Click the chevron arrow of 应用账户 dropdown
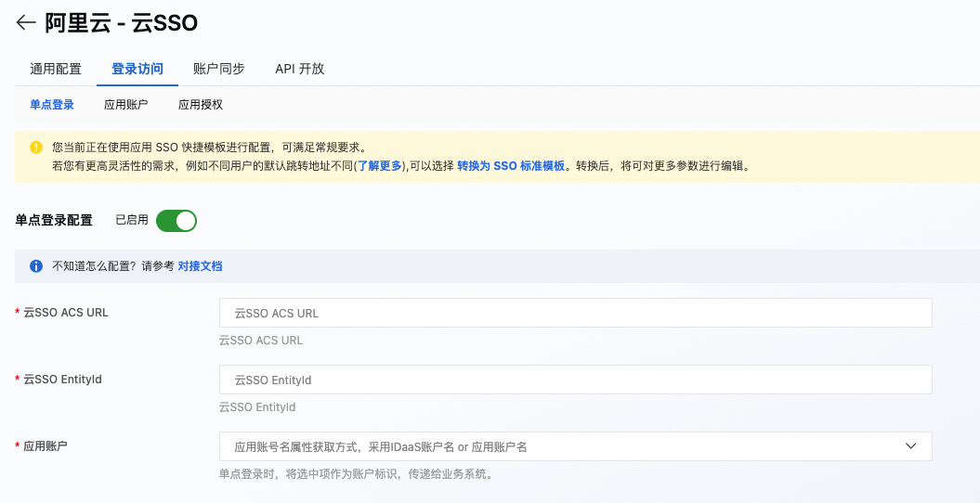The height and width of the screenshot is (503, 980). click(x=910, y=446)
